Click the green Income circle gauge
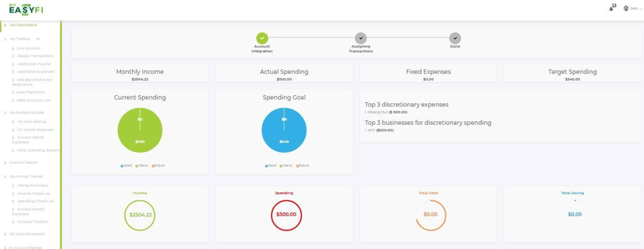Viewport: 644px width, 249px height. 139,215
